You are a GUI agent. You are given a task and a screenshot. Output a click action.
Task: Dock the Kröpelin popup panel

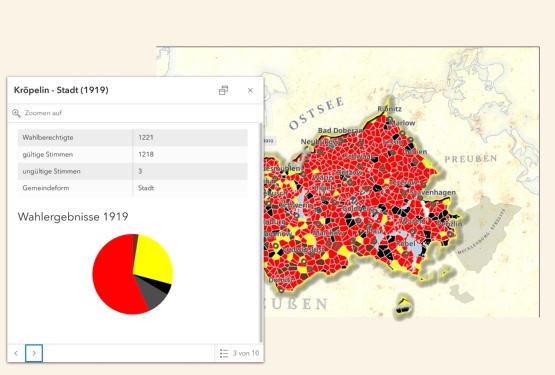click(223, 90)
